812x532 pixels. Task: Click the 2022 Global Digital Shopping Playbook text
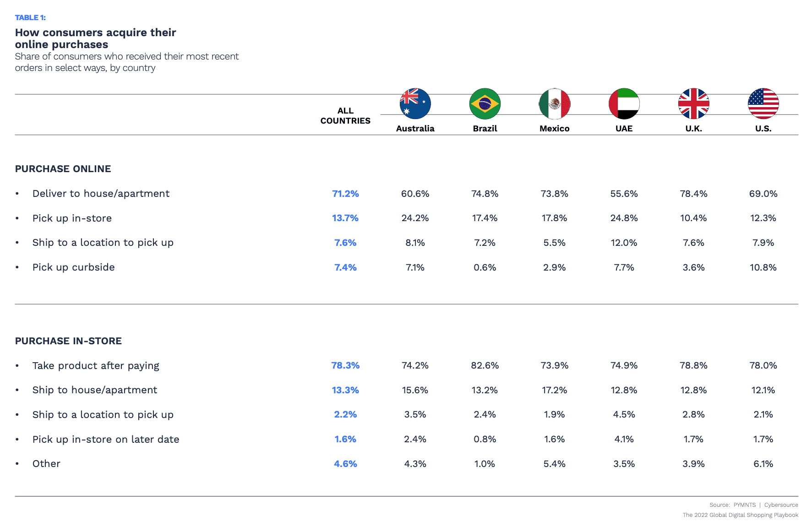pyautogui.click(x=740, y=515)
